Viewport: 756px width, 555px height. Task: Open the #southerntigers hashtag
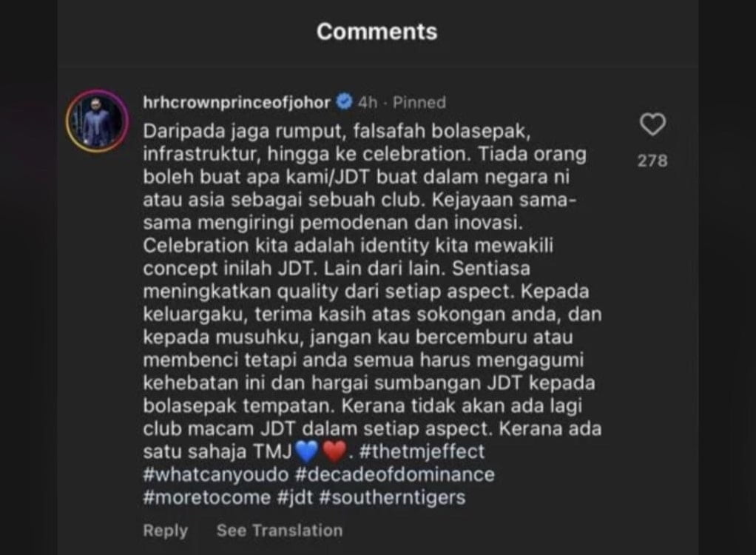(x=393, y=497)
